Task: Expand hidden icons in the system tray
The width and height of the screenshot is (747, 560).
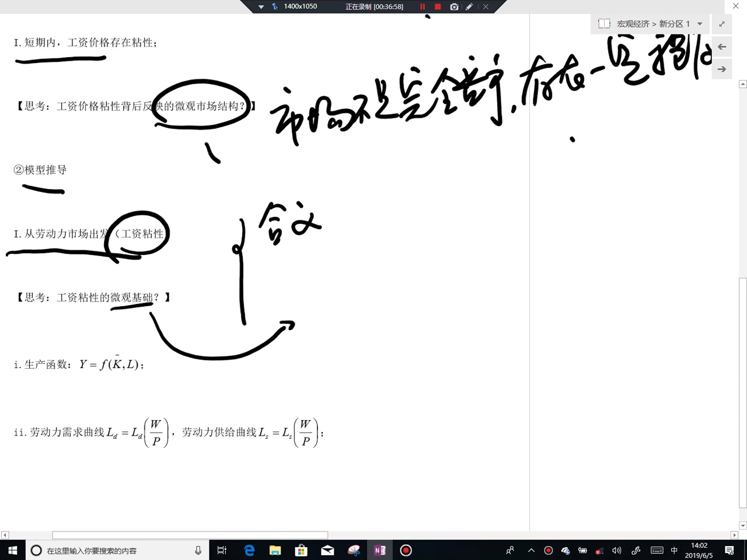Action: pos(531,550)
